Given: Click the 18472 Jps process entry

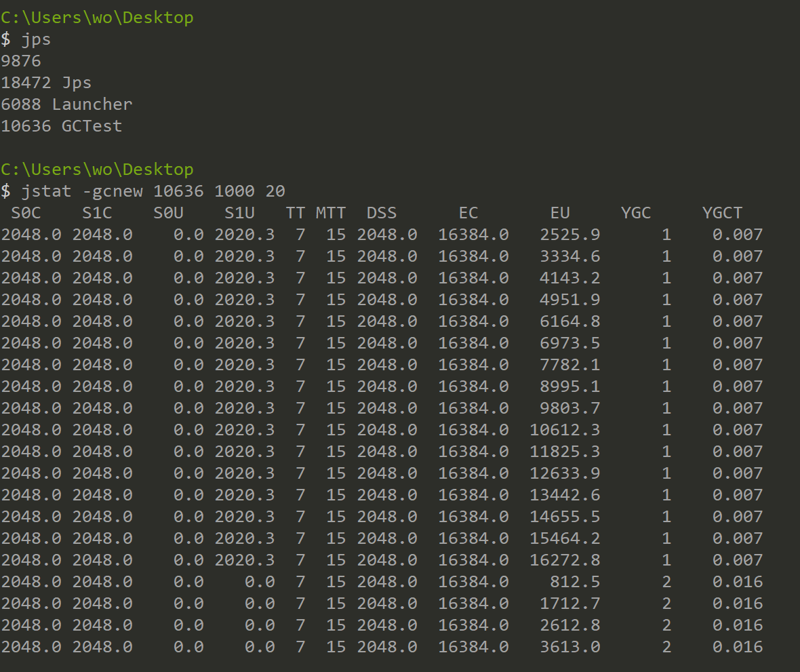Looking at the screenshot, I should [46, 83].
